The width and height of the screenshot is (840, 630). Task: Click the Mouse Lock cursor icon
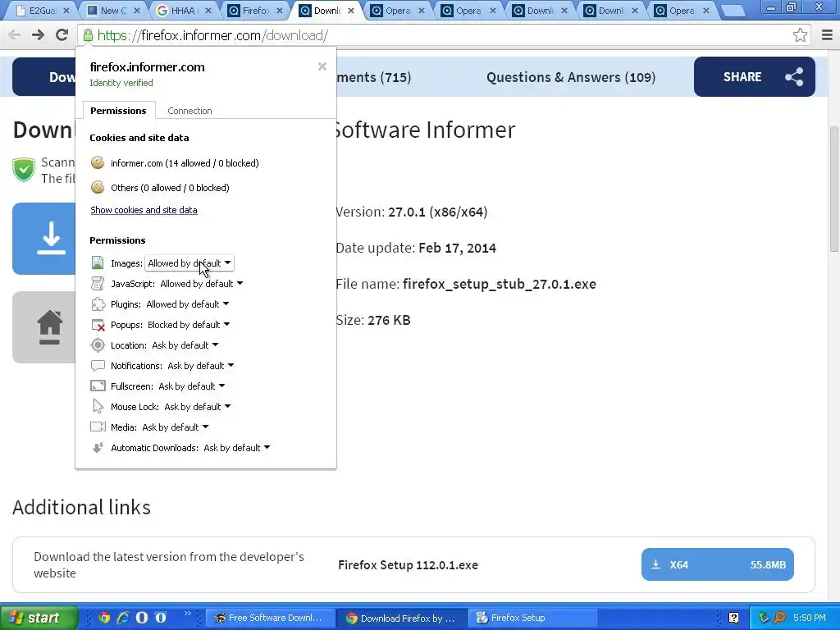coord(98,407)
